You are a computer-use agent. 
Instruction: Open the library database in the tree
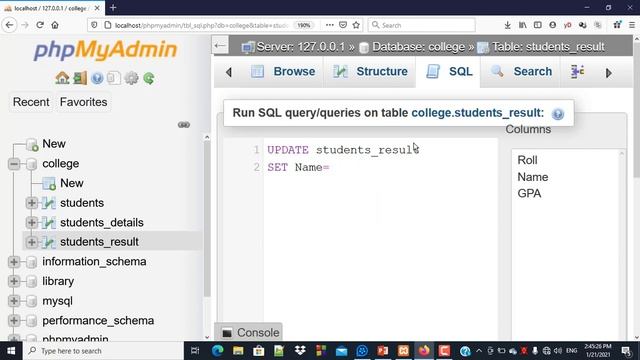(x=58, y=281)
